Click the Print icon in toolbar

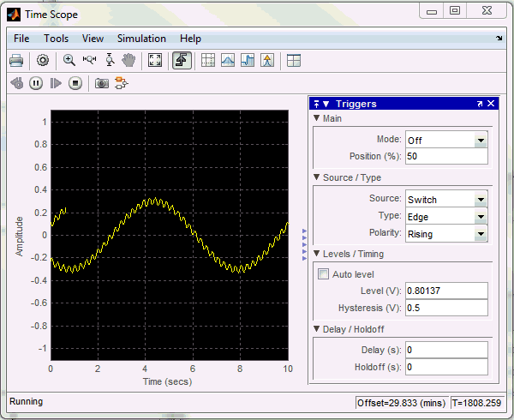coord(16,60)
